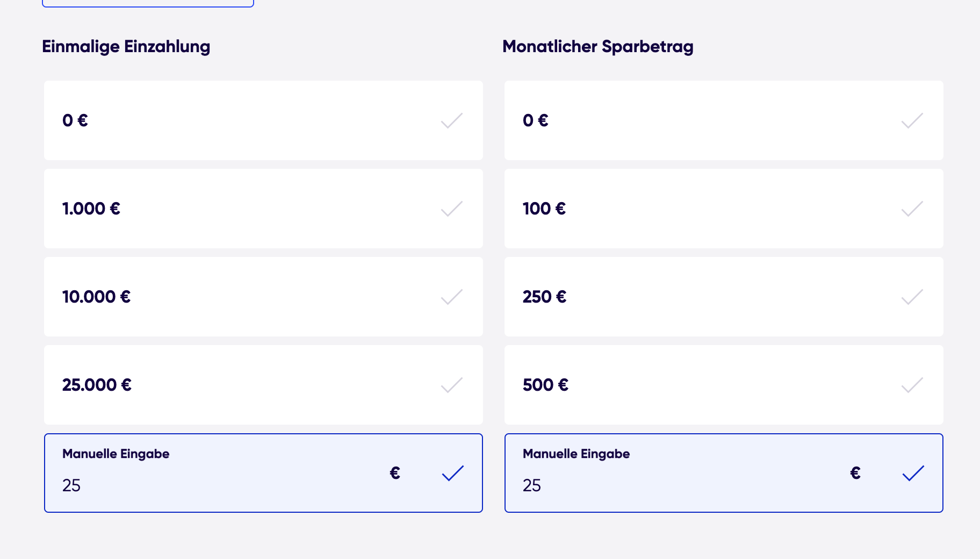This screenshot has height=559, width=980.
Task: Click checkmark icon in 0 € one-time deposit
Action: point(451,120)
